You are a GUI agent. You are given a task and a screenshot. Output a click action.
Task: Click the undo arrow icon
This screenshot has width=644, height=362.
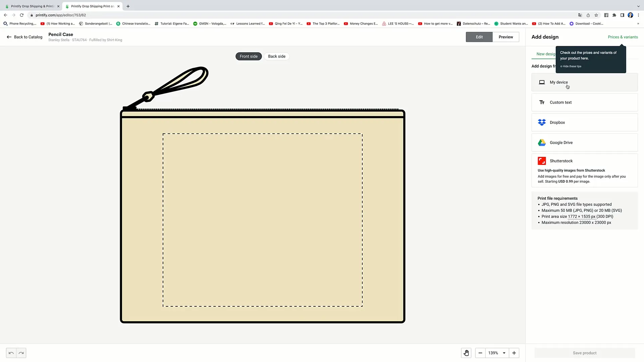[11, 353]
